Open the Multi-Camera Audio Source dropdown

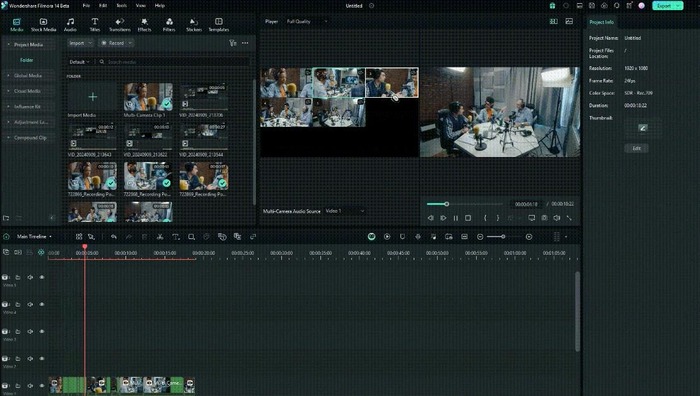pos(345,211)
